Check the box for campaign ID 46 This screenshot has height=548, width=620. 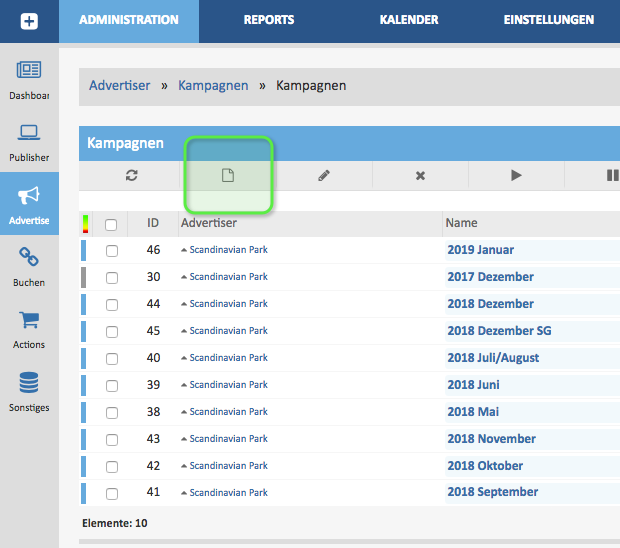coord(112,250)
